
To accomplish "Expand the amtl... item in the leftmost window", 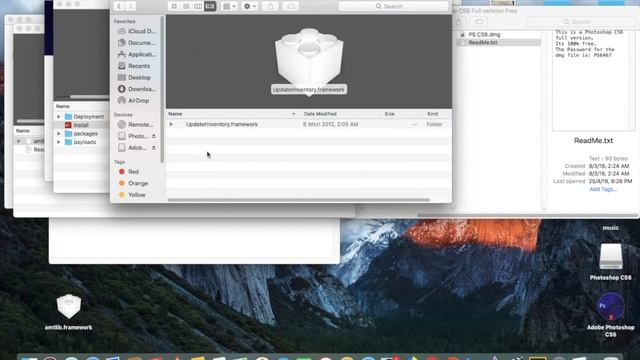I will click(18, 141).
